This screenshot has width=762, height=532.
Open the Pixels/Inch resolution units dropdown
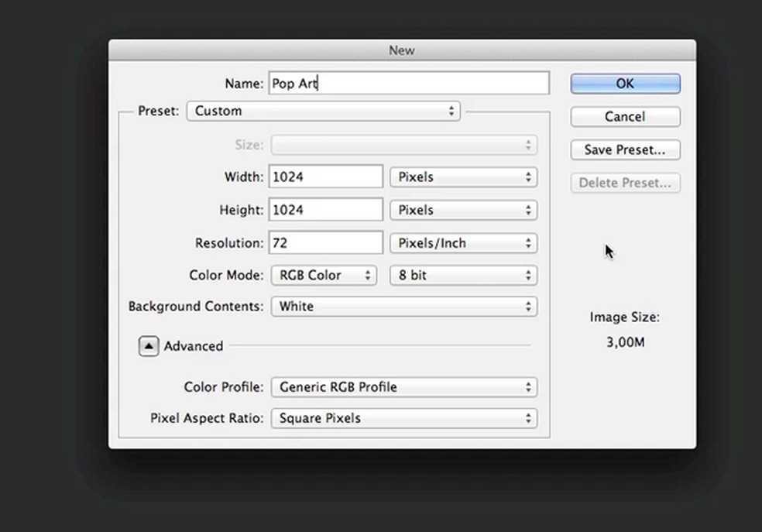click(x=463, y=243)
